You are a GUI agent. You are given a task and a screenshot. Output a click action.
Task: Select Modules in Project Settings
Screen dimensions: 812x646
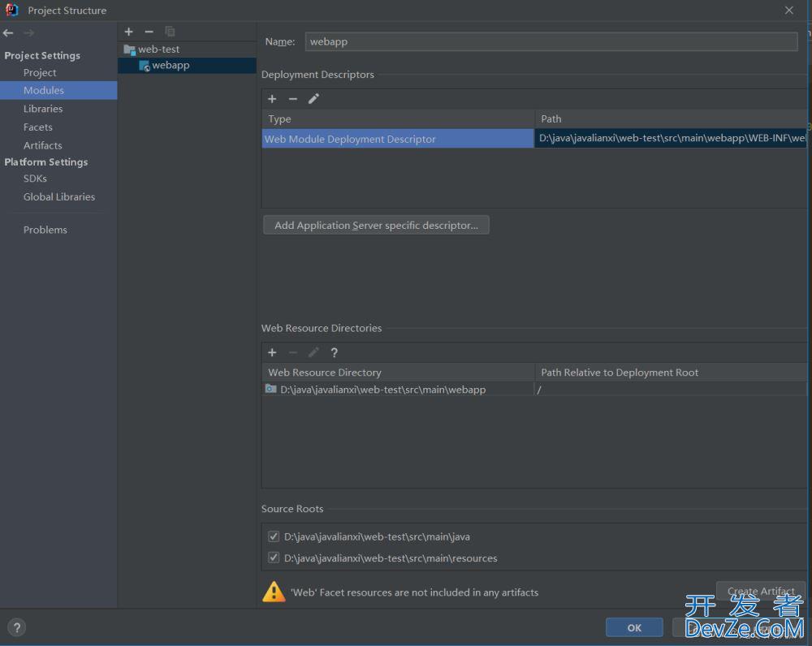click(58, 90)
